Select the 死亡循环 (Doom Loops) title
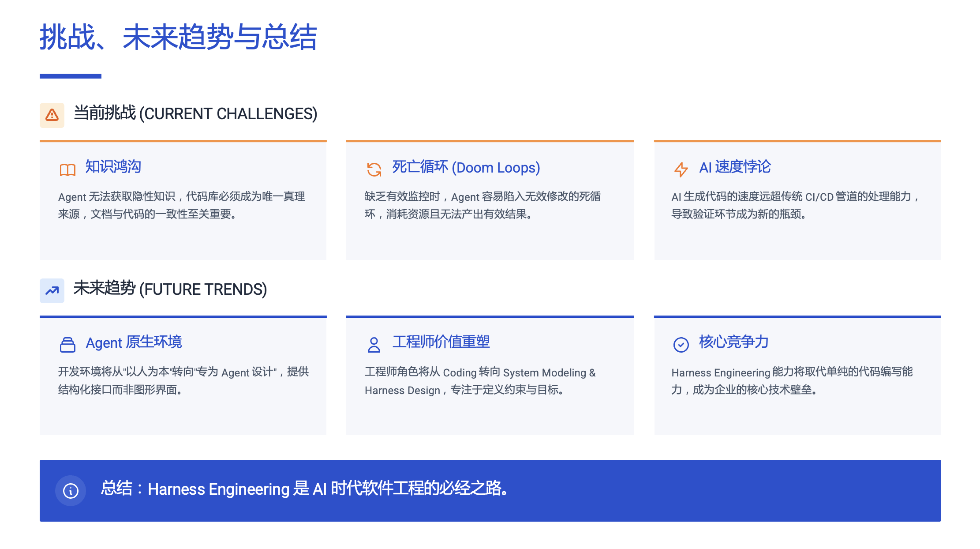The image size is (980, 549). tap(466, 167)
